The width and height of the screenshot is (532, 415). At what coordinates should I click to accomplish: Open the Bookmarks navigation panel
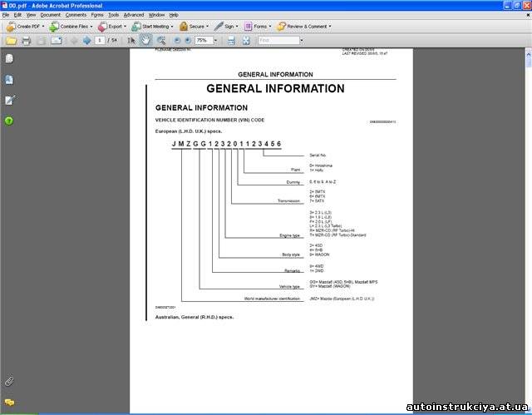[9, 80]
